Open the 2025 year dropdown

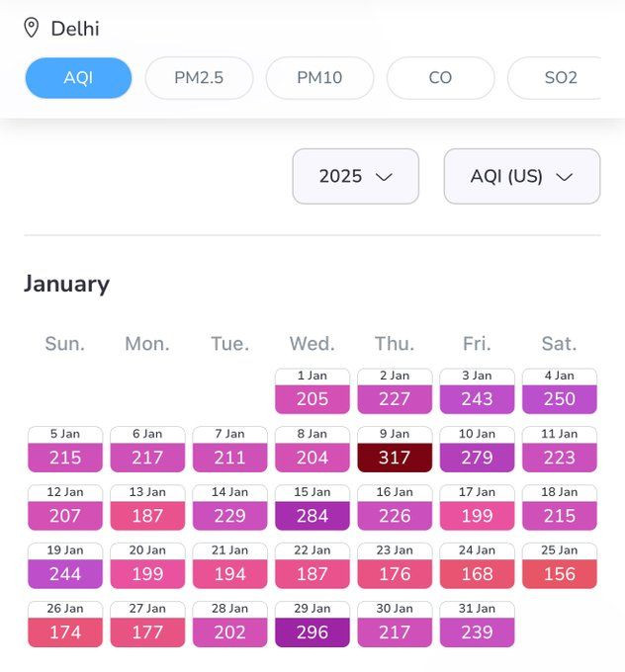click(356, 176)
